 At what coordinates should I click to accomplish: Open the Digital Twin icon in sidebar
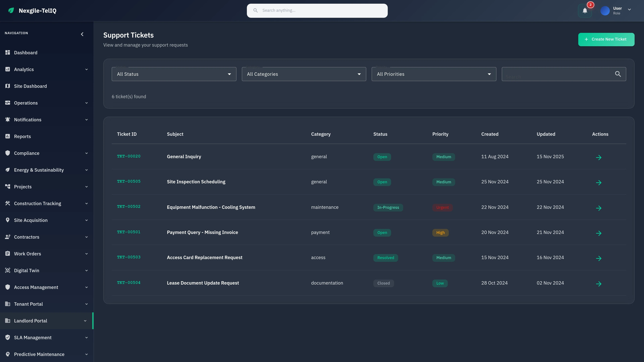[x=8, y=270]
